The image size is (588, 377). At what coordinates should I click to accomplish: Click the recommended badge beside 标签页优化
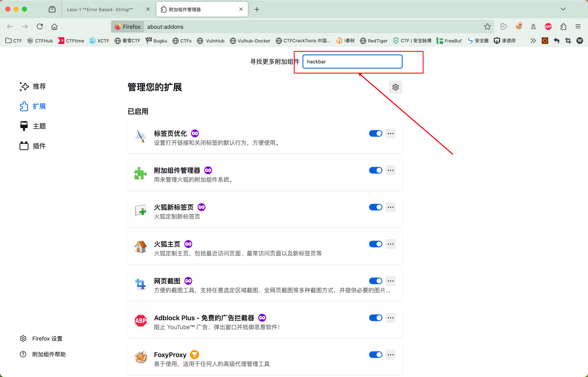[x=195, y=133]
